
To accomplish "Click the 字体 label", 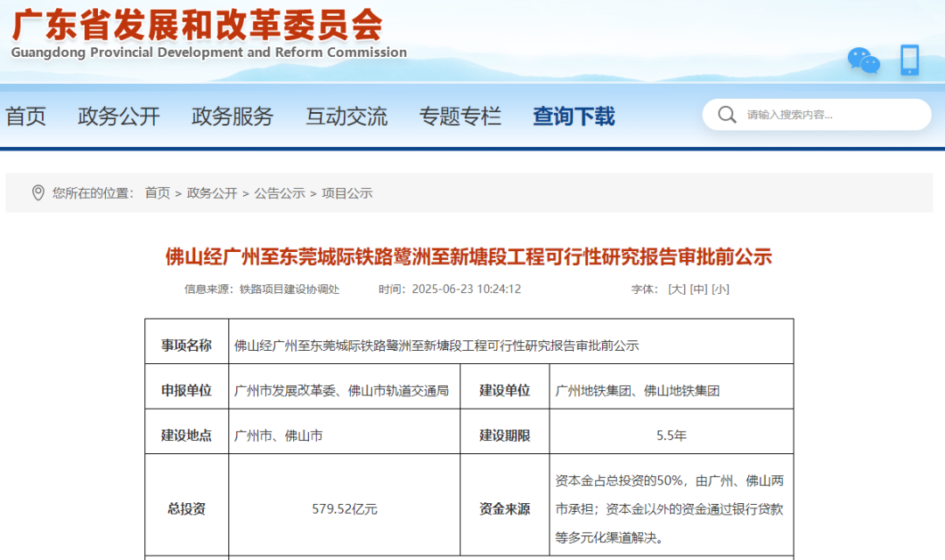I will (644, 290).
